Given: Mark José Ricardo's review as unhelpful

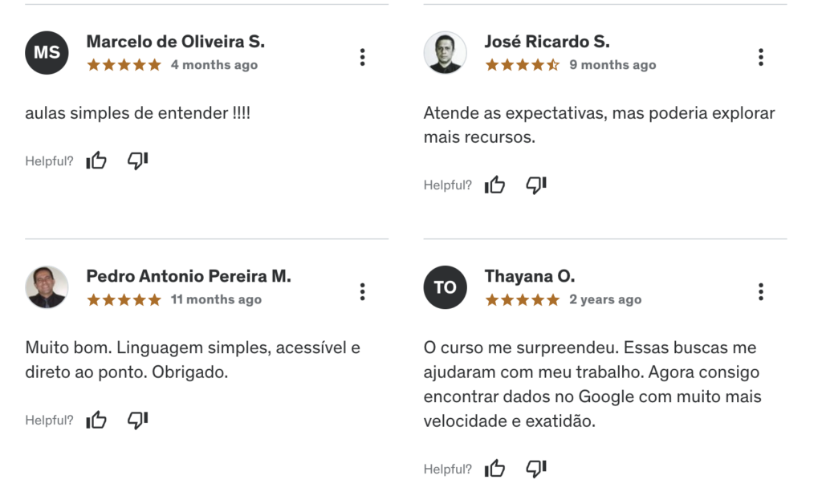Looking at the screenshot, I should click(x=536, y=185).
